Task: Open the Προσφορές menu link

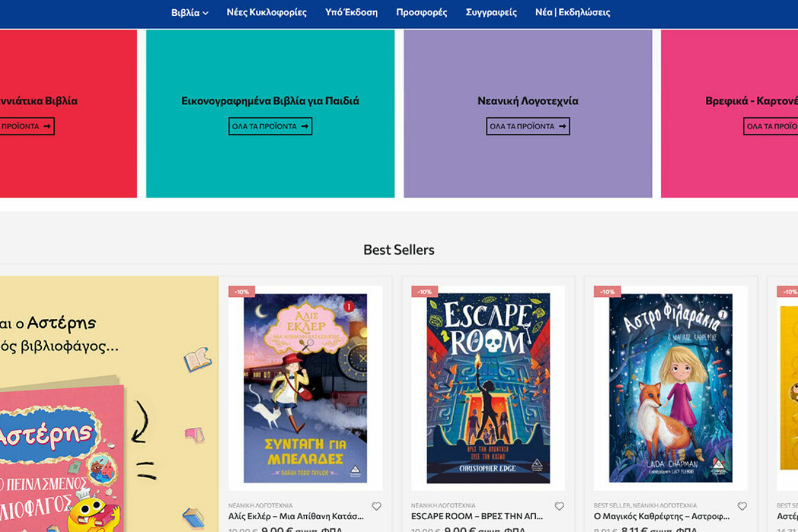Action: [x=421, y=12]
